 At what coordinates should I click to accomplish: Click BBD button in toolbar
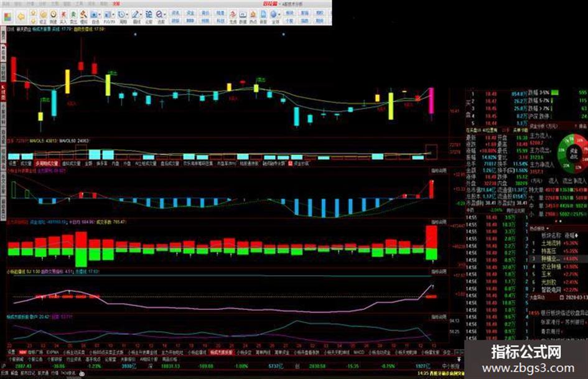click(x=190, y=21)
